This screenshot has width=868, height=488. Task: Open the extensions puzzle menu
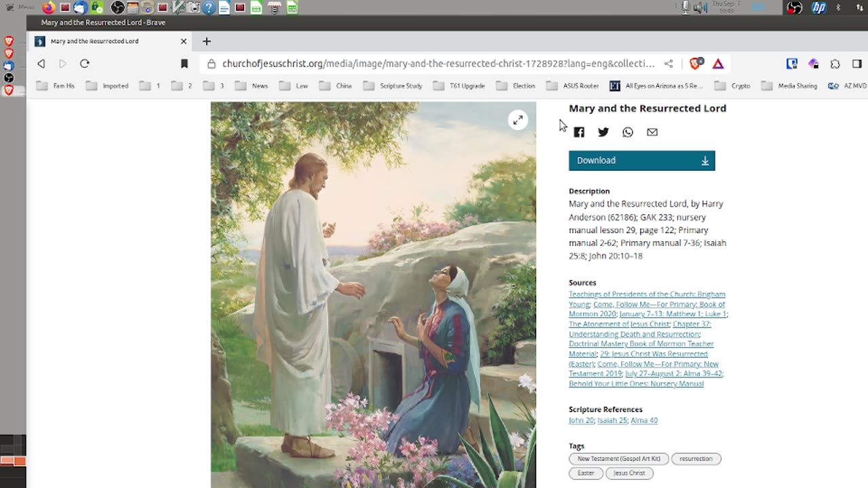click(835, 64)
